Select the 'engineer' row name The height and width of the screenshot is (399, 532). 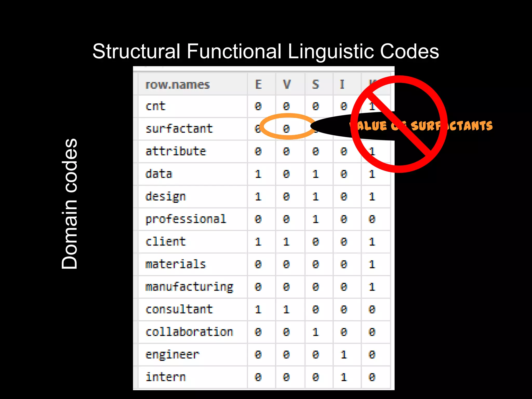click(x=172, y=355)
